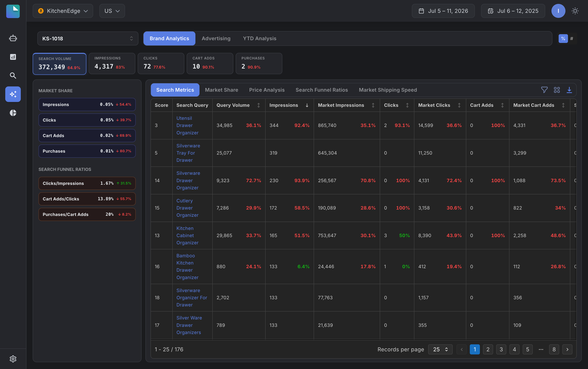The height and width of the screenshot is (369, 588).
Task: Go to page 4 of results
Action: (514, 349)
